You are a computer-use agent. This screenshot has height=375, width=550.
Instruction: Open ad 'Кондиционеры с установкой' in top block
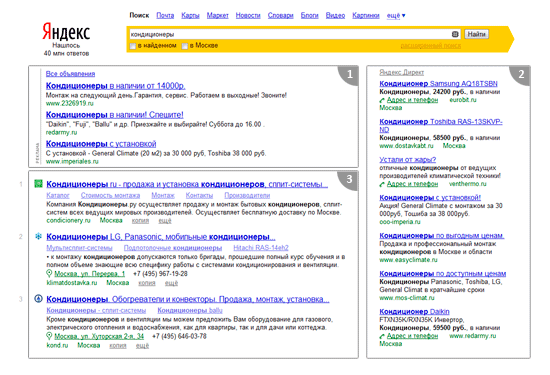pyautogui.click(x=101, y=144)
